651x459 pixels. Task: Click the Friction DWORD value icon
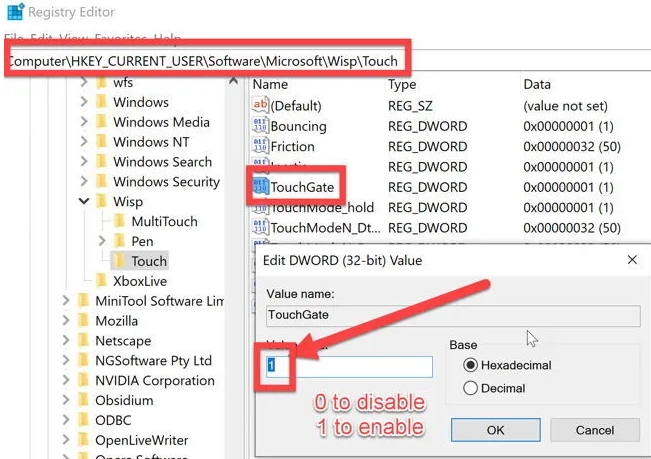point(259,146)
